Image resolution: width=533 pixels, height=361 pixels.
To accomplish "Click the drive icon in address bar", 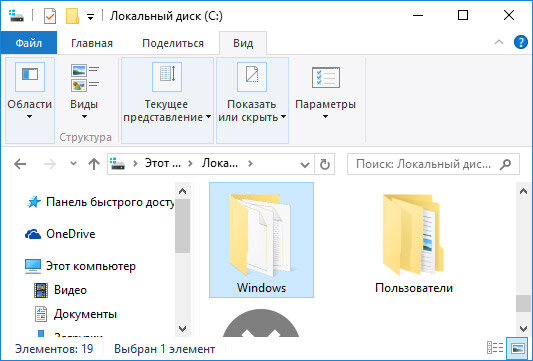I will point(118,164).
